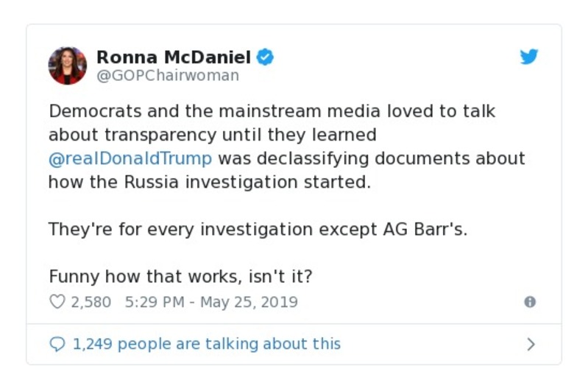Open the tweet info circle icon

pyautogui.click(x=529, y=302)
